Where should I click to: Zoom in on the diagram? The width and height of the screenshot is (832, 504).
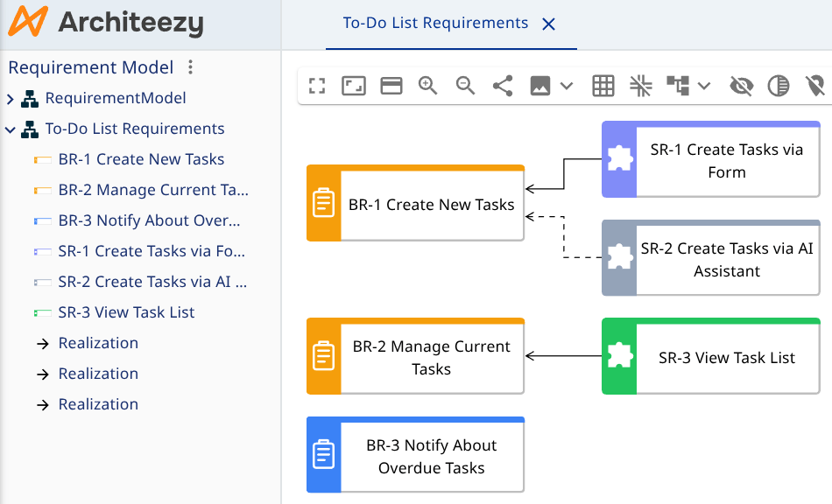428,86
